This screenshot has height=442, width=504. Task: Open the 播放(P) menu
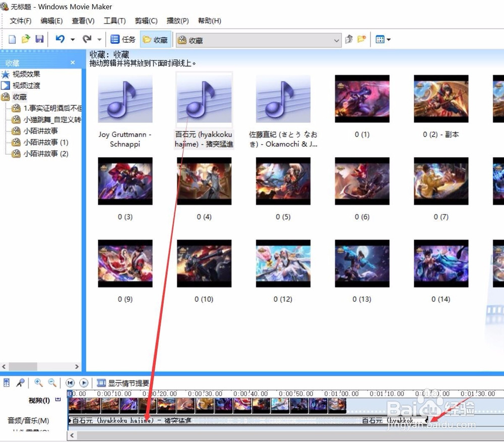tap(177, 21)
